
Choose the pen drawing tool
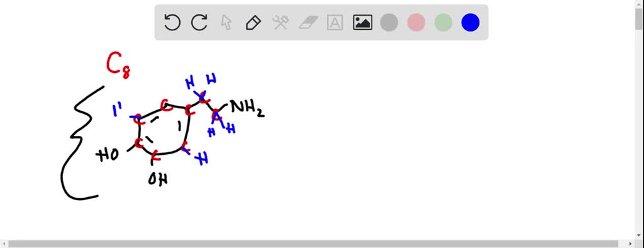click(x=253, y=22)
